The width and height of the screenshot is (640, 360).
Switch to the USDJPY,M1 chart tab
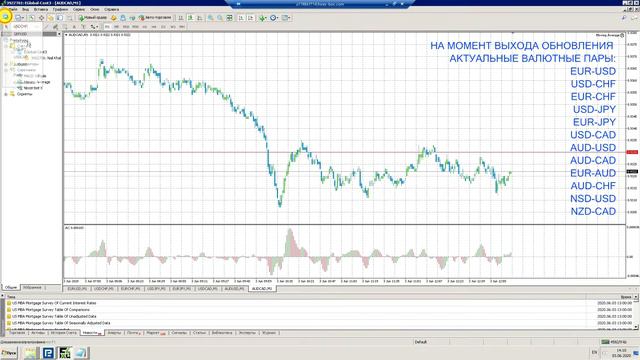(156, 289)
